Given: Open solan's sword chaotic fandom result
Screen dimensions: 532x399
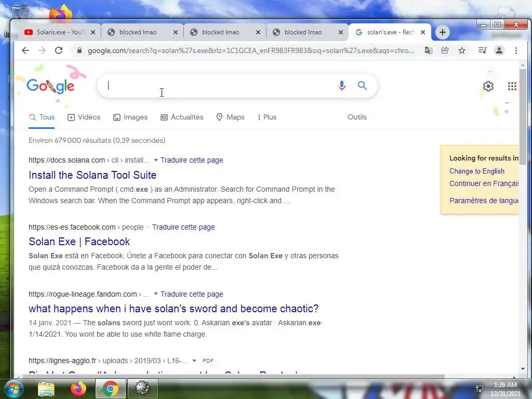Looking at the screenshot, I should [174, 309].
